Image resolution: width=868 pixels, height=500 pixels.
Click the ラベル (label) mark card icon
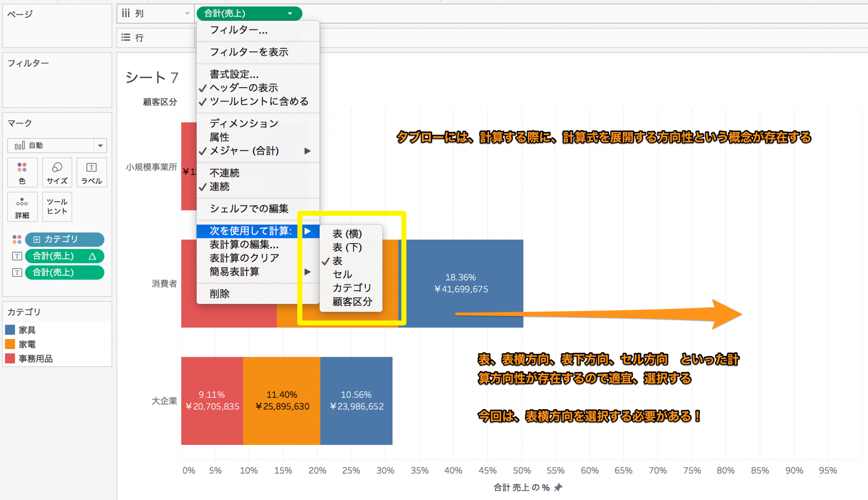point(92,172)
